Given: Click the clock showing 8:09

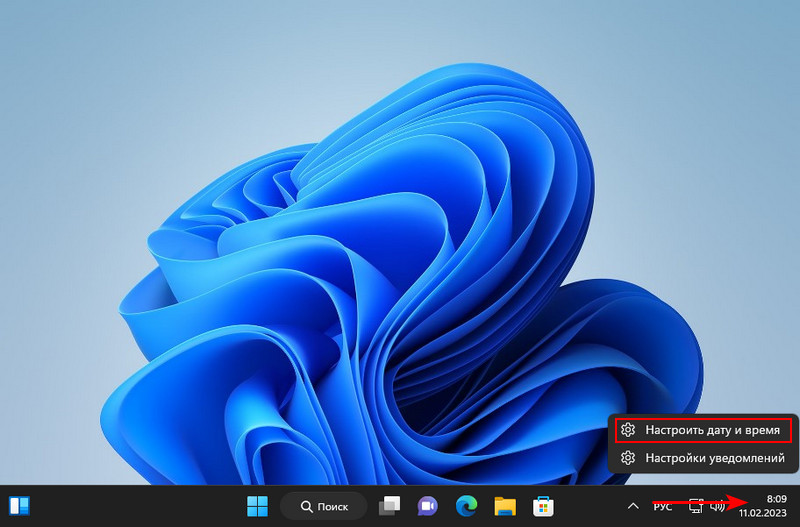Looking at the screenshot, I should click(x=776, y=499).
